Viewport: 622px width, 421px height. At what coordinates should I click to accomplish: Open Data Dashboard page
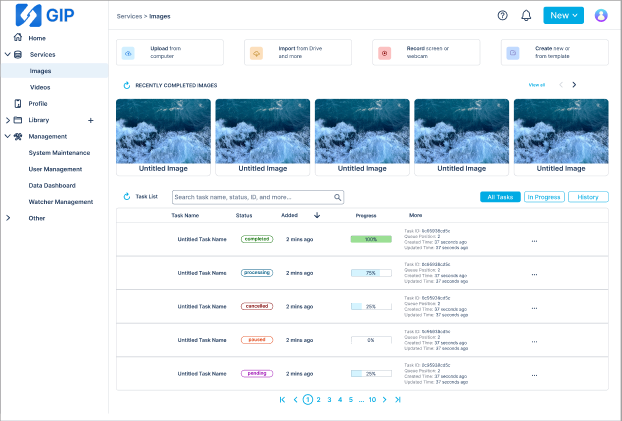pos(52,185)
